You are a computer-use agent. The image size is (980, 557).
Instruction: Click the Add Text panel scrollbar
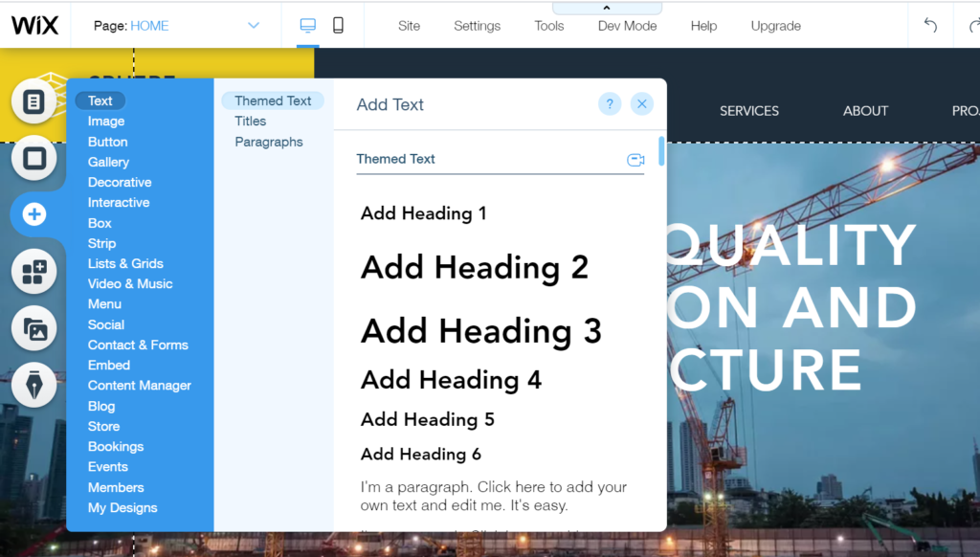[661, 151]
